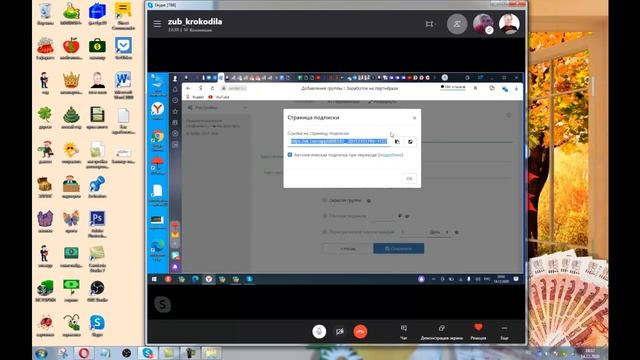Click Skype in the Windows taskbar
Image resolution: width=640 pixels, height=360 pixels.
tap(147, 353)
